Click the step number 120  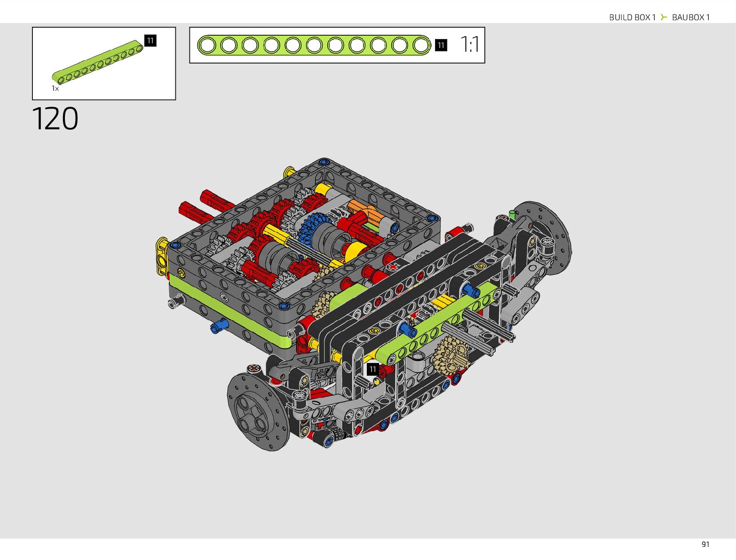[x=55, y=118]
